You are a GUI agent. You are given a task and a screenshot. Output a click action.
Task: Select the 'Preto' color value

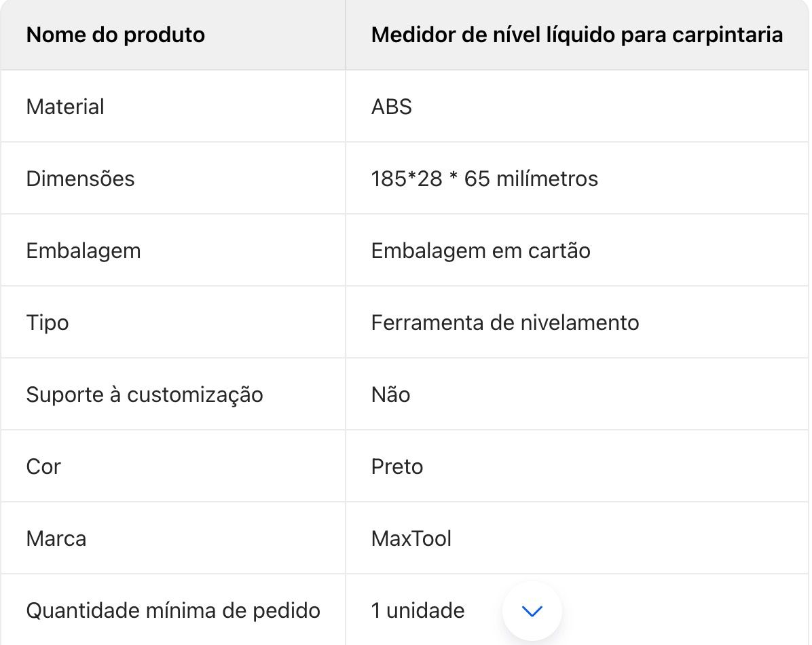tap(397, 467)
